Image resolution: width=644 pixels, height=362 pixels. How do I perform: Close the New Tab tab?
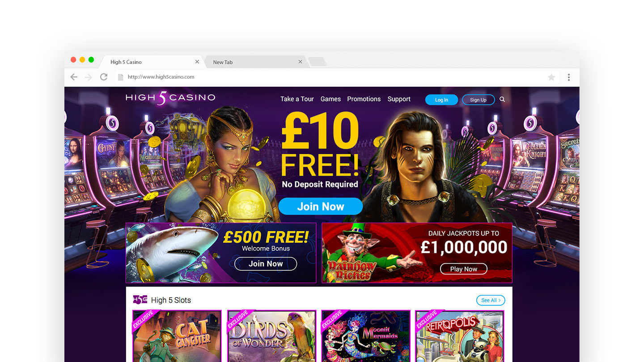[300, 62]
